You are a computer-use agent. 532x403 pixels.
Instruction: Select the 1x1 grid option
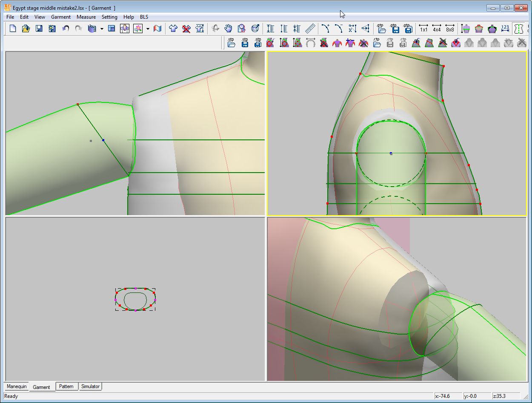click(x=424, y=28)
